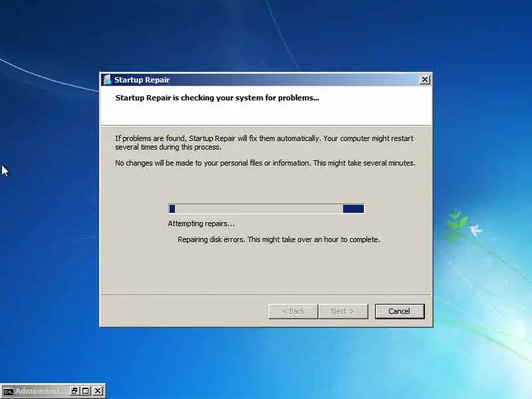This screenshot has width=532, height=399.
Task: Click the 'Startup Repair is checking' heading
Action: [x=217, y=98]
